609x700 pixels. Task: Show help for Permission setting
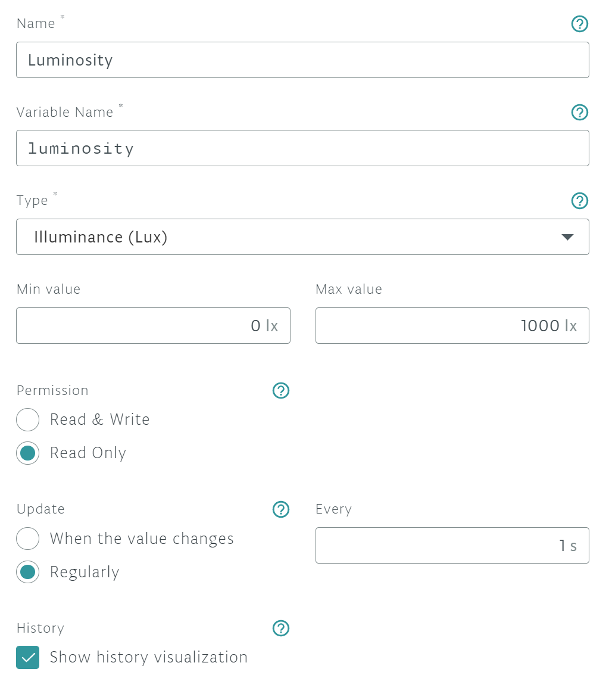pos(280,391)
